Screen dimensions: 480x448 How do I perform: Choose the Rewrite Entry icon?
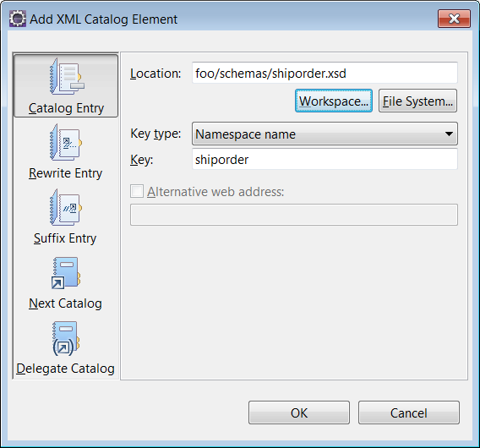coord(66,142)
